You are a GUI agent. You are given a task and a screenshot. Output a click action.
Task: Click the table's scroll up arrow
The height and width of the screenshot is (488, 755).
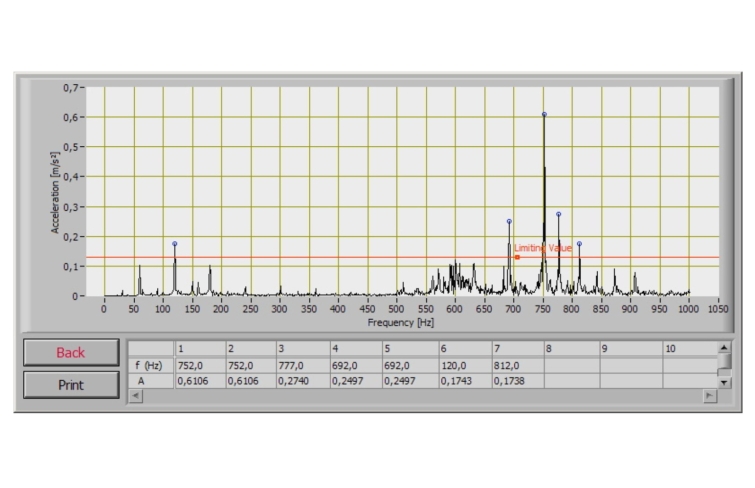coord(725,347)
